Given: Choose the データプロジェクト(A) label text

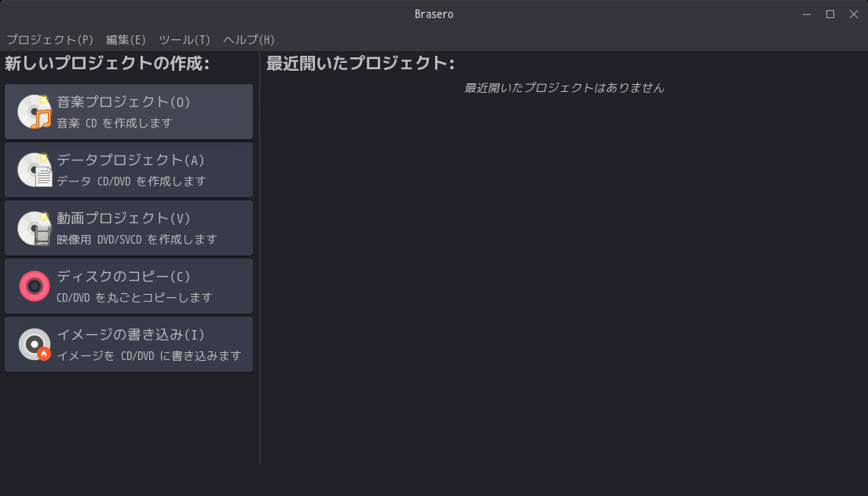Looking at the screenshot, I should click(x=130, y=160).
